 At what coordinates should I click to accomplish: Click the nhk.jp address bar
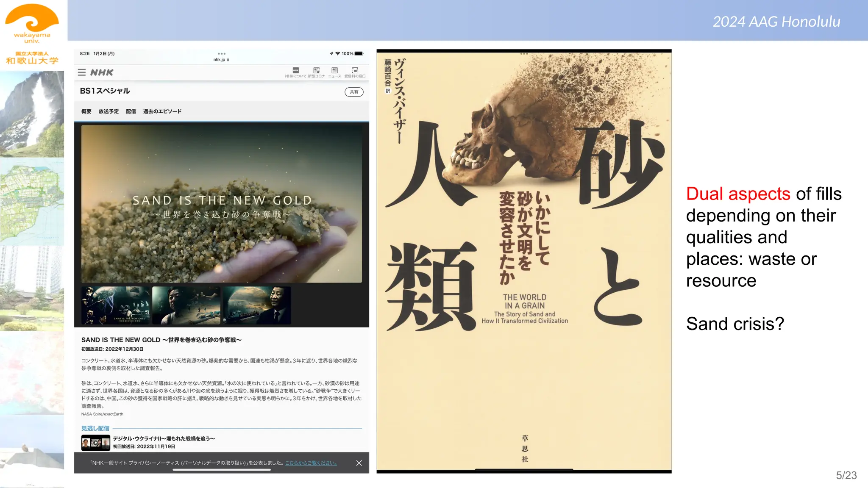221,60
